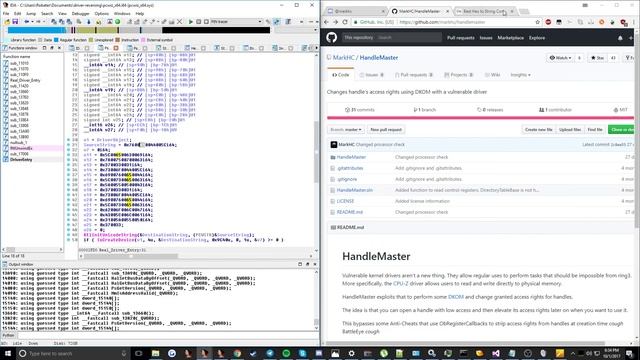Select the highlighted pink function entry

(21, 148)
